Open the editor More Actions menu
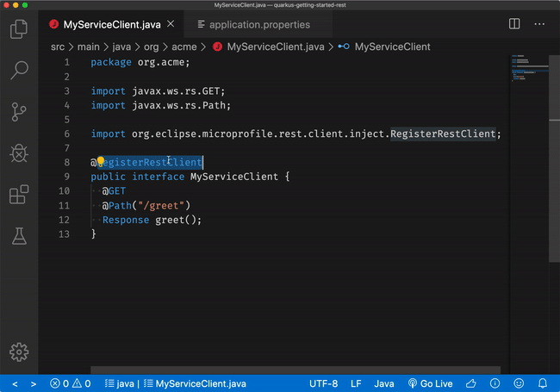 (x=538, y=24)
